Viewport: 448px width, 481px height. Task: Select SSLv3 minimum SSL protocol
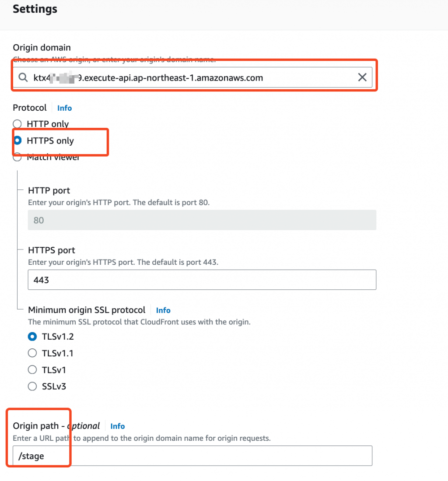coord(32,386)
